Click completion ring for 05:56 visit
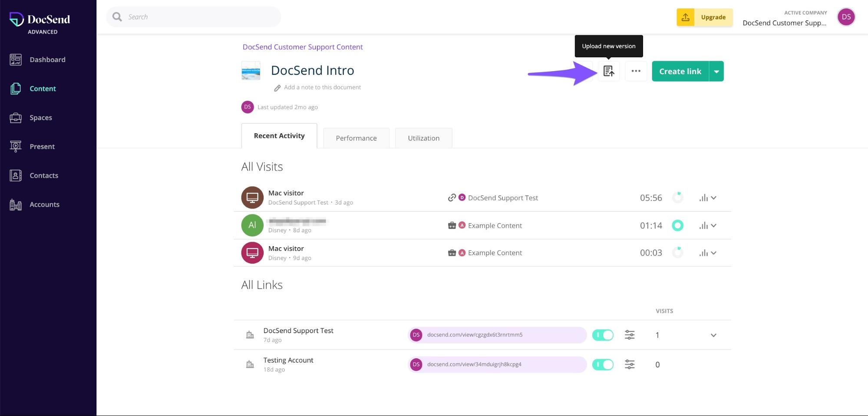 click(x=677, y=198)
